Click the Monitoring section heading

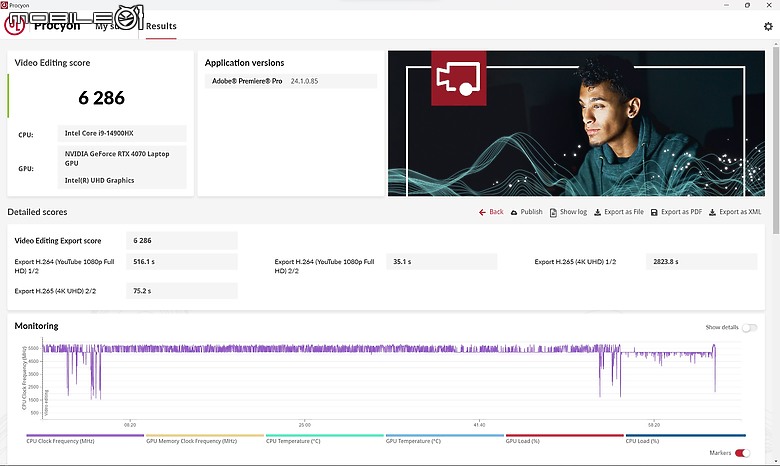coord(36,326)
